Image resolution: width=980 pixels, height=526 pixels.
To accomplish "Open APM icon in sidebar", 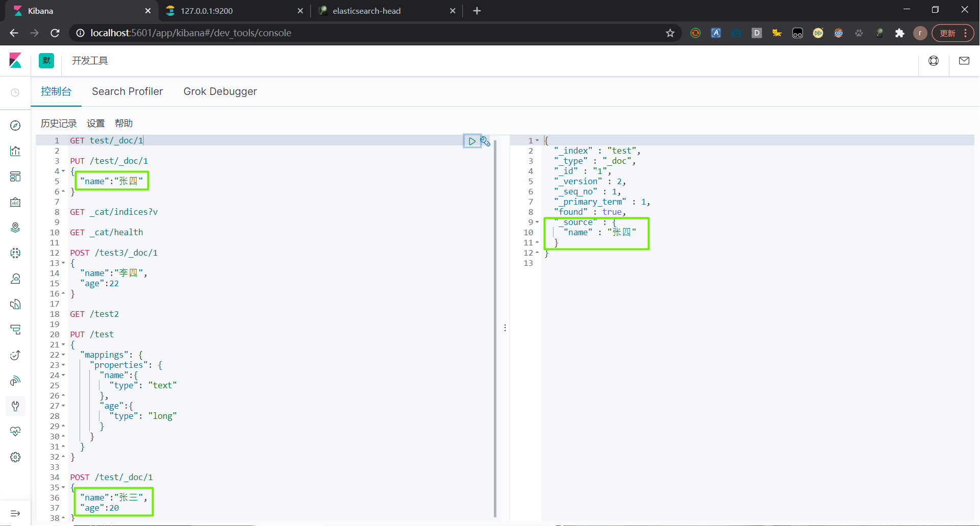I will [15, 330].
